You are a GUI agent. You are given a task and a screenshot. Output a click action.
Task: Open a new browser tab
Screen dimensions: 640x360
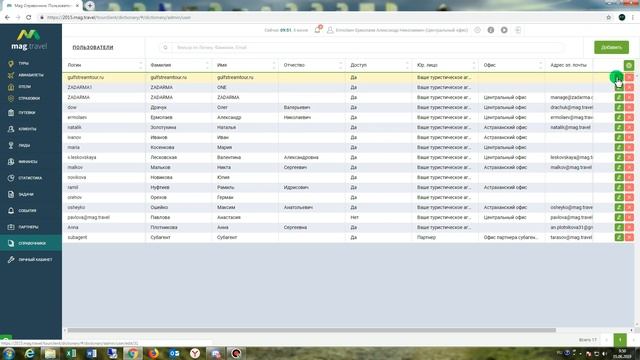pyautogui.click(x=90, y=5)
